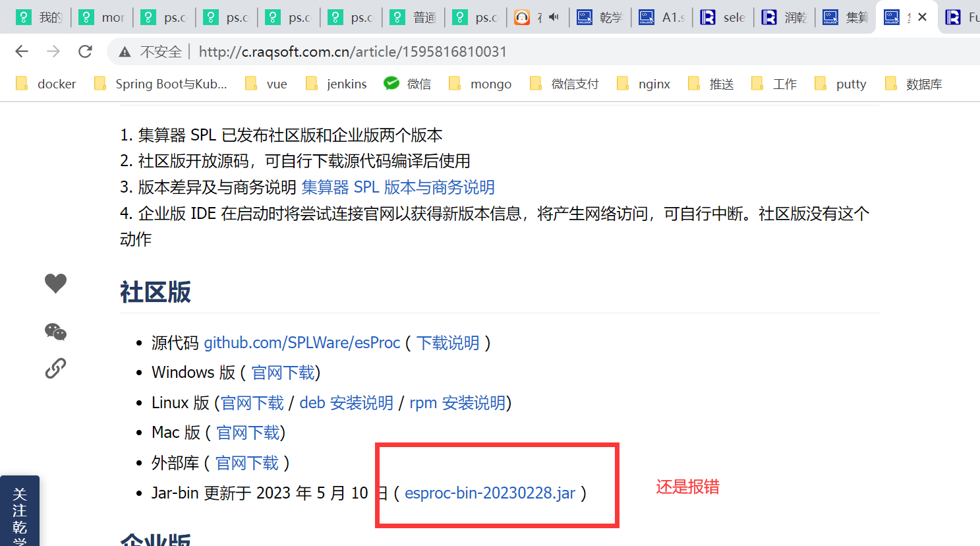Image resolution: width=980 pixels, height=546 pixels.
Task: Reload the current page
Action: click(x=85, y=51)
